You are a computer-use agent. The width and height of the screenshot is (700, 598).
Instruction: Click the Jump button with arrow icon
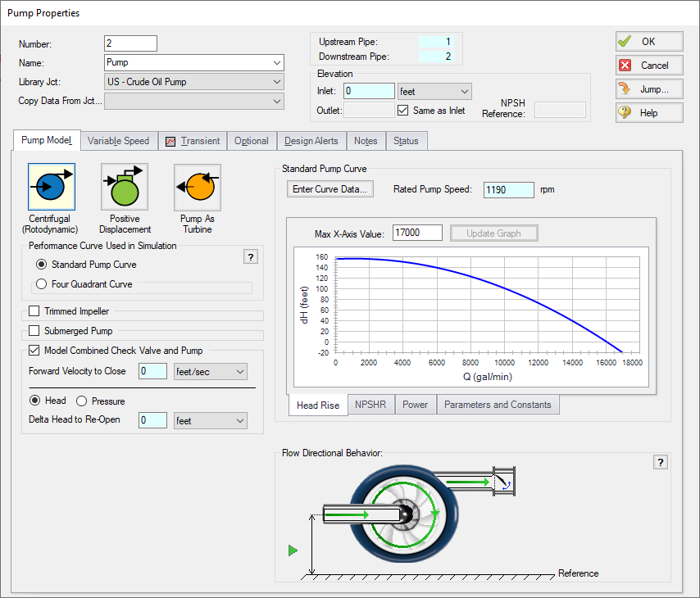tap(648, 88)
